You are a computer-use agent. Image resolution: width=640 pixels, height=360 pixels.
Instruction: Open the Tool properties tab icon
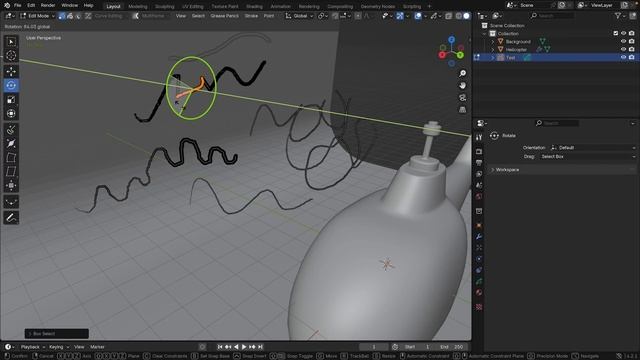click(479, 137)
